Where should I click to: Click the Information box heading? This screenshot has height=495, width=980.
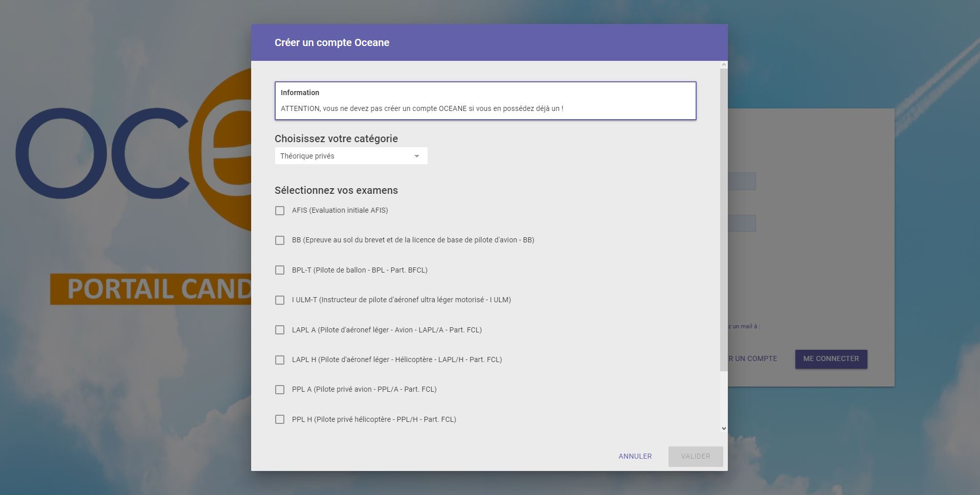pos(300,93)
